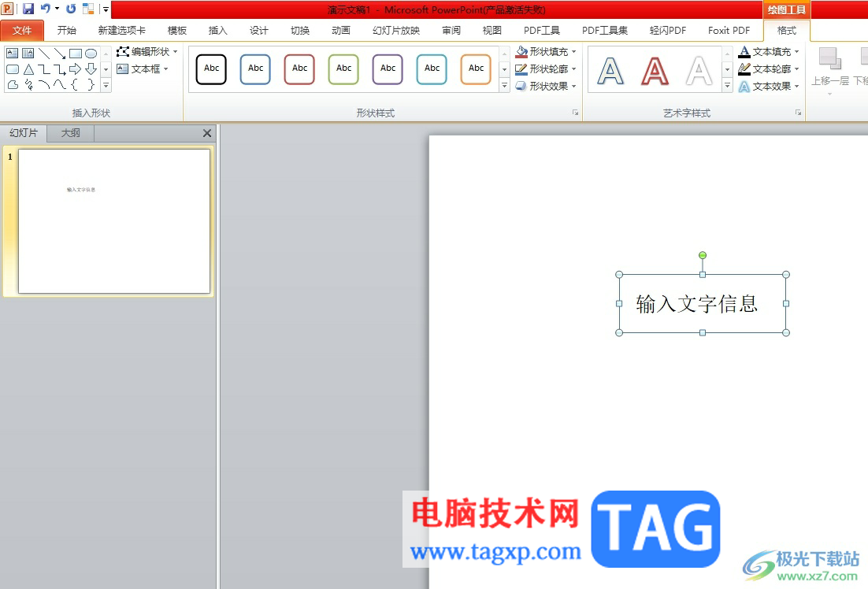This screenshot has width=868, height=589.
Task: Switch to the 插入 tab
Action: coord(217,31)
